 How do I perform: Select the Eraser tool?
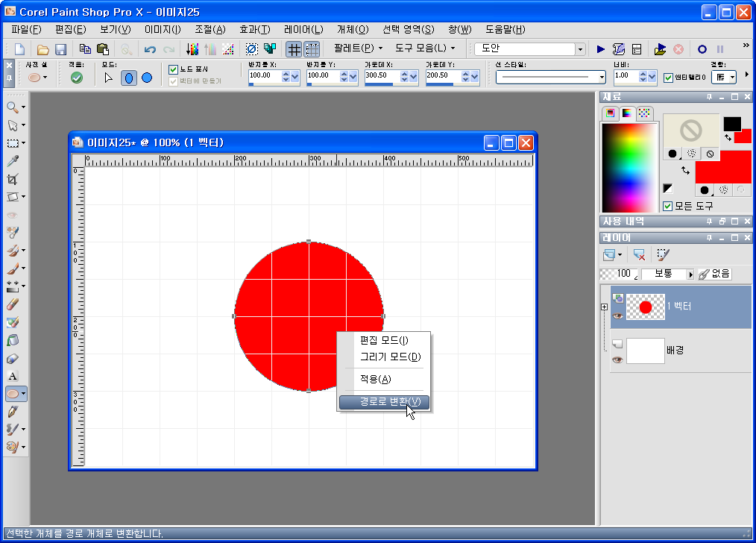coord(13,304)
